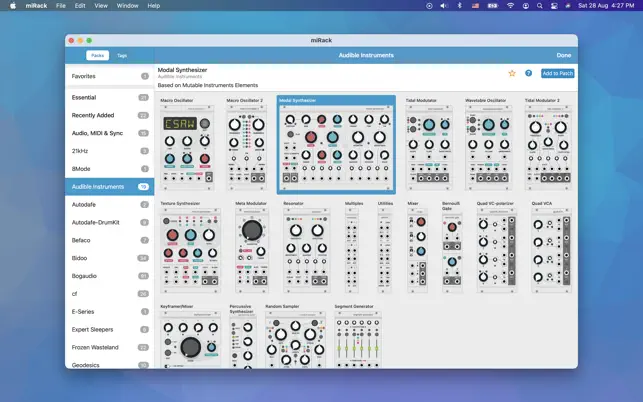Select the Keyframer/Mixer module
This screenshot has width=643, height=402.
coord(190,340)
